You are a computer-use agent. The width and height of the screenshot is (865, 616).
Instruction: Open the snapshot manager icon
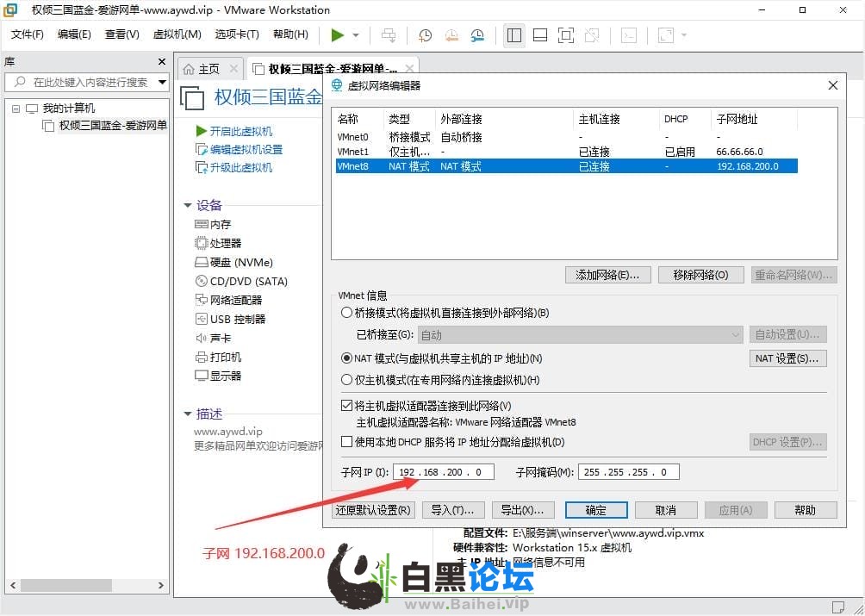[477, 35]
